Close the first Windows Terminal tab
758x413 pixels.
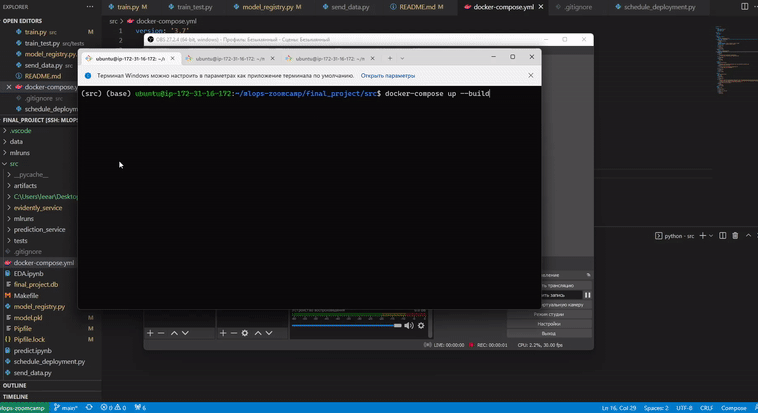click(173, 59)
